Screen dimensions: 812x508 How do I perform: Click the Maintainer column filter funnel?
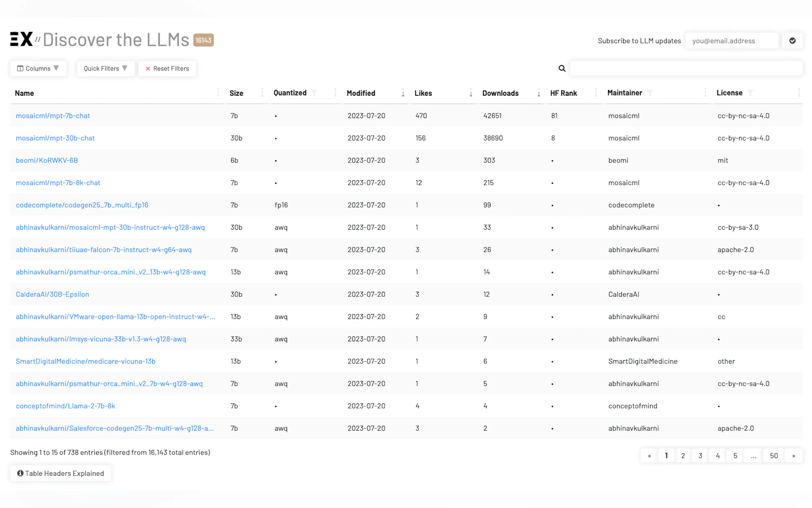650,93
